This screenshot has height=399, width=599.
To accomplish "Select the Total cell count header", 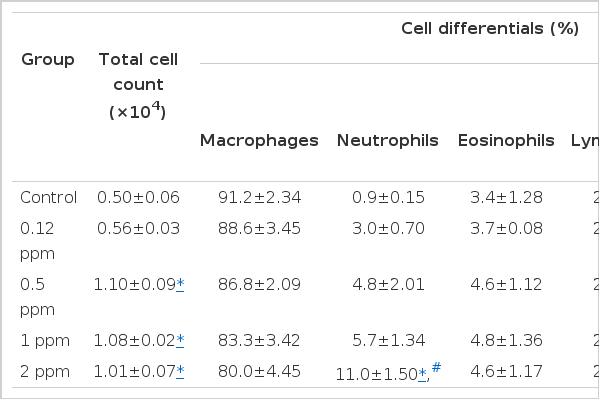I will click(138, 86).
